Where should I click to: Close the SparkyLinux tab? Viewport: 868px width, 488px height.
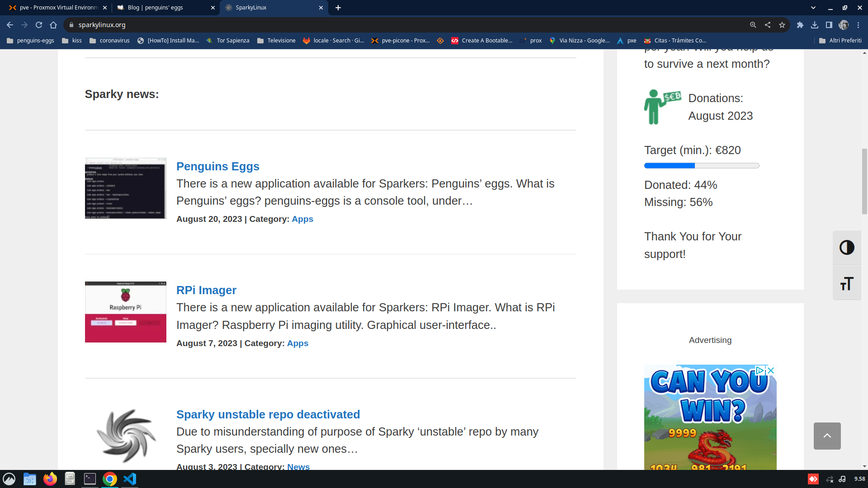[x=321, y=8]
